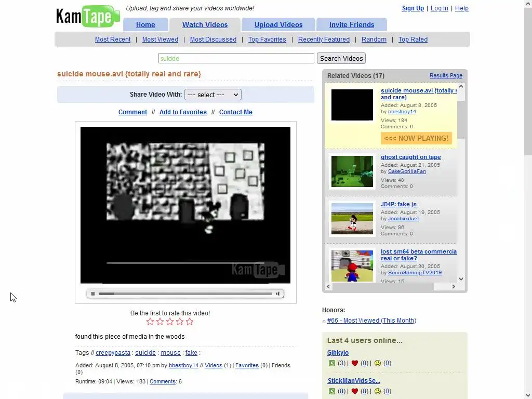Click the Contact Me link
The height and width of the screenshot is (399, 532).
coord(236,112)
